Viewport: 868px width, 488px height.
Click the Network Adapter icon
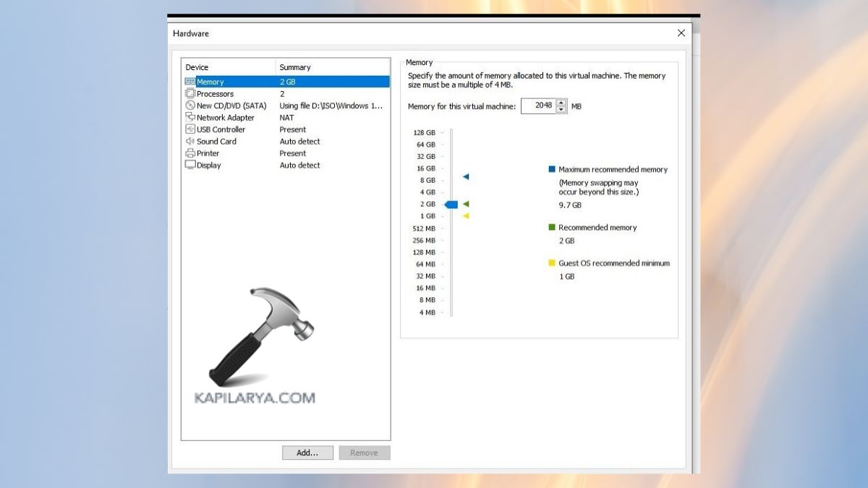(190, 118)
